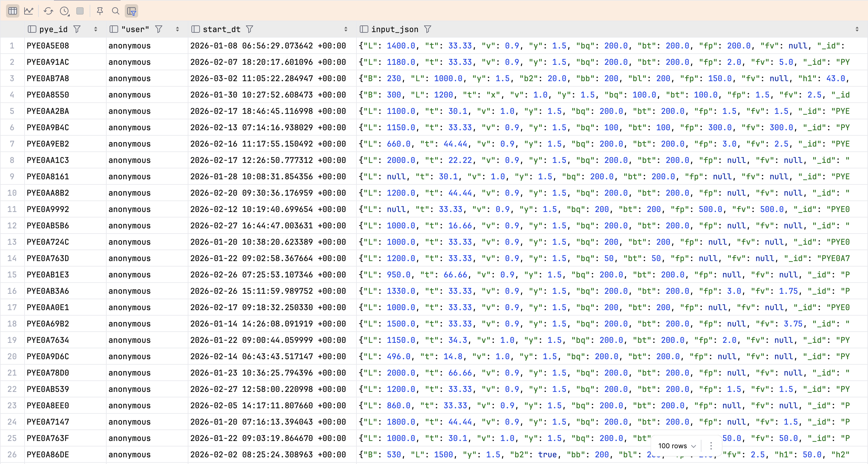Open the 100 rows page-size dropdown
The height and width of the screenshot is (464, 868).
point(677,446)
